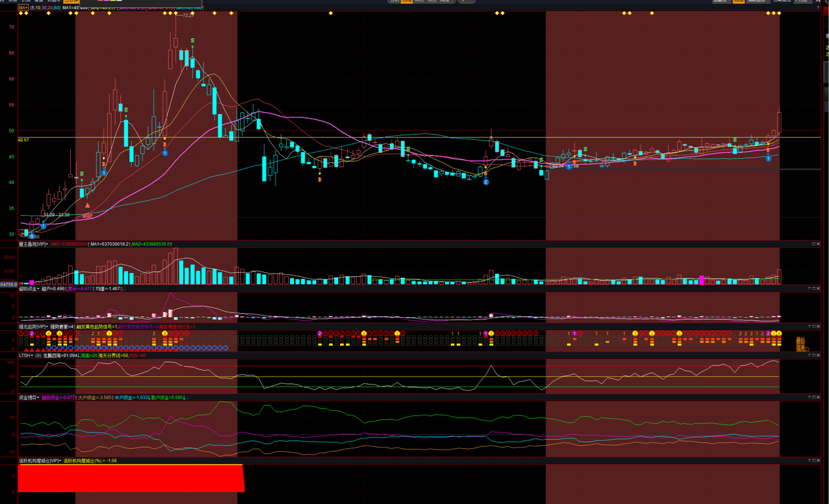Viewport: 829px width, 504px height.
Task: Open help for the 超级资金 panel
Action: pyautogui.click(x=809, y=289)
